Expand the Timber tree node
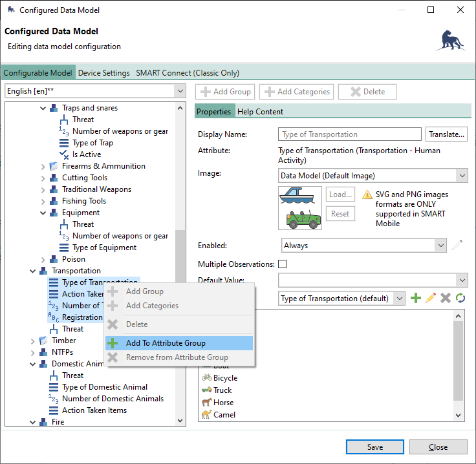The width and height of the screenshot is (476, 464). tap(33, 341)
